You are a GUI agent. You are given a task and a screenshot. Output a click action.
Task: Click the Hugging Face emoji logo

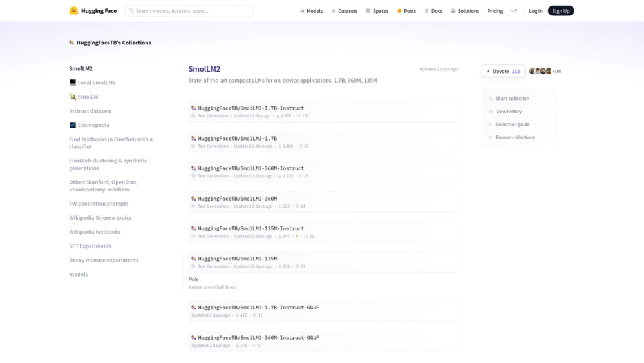(73, 11)
